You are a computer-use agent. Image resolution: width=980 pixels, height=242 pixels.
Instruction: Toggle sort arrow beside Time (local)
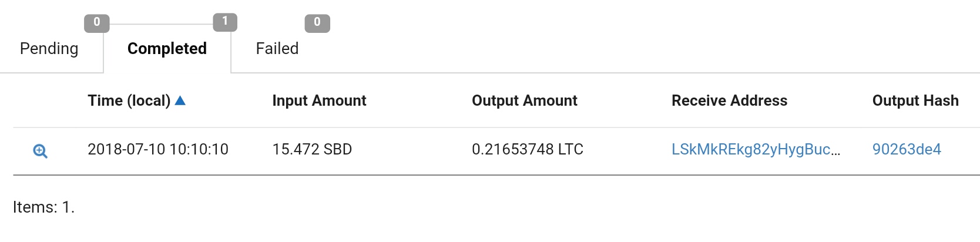180,100
